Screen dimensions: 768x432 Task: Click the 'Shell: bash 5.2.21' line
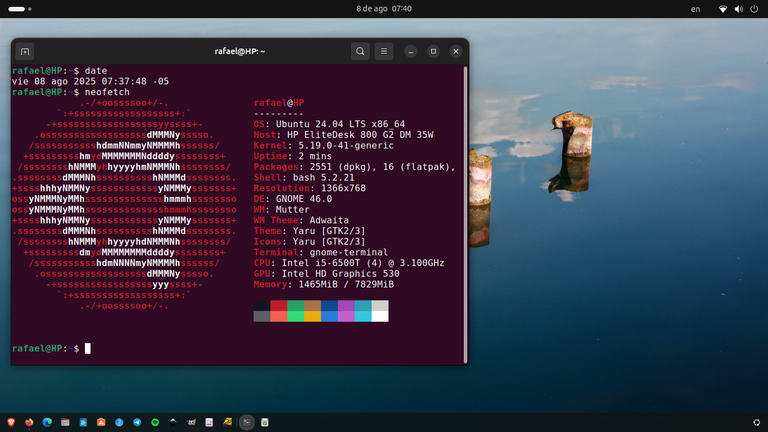point(304,178)
